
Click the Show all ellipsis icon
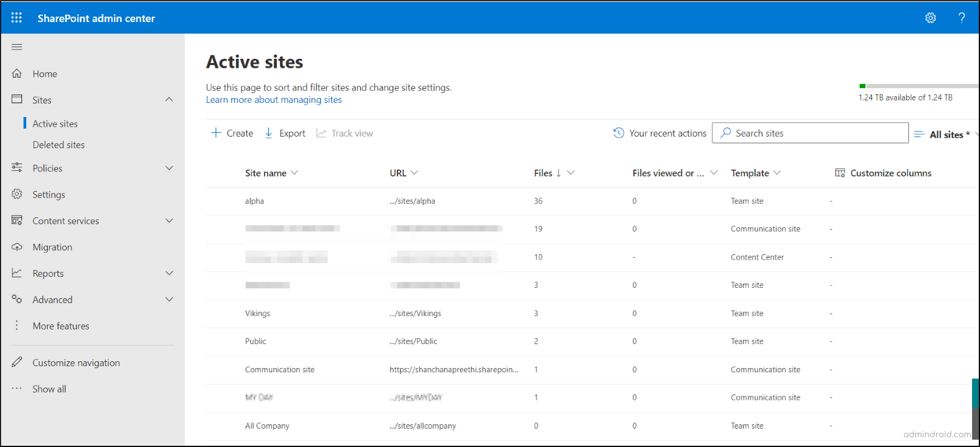pos(17,388)
